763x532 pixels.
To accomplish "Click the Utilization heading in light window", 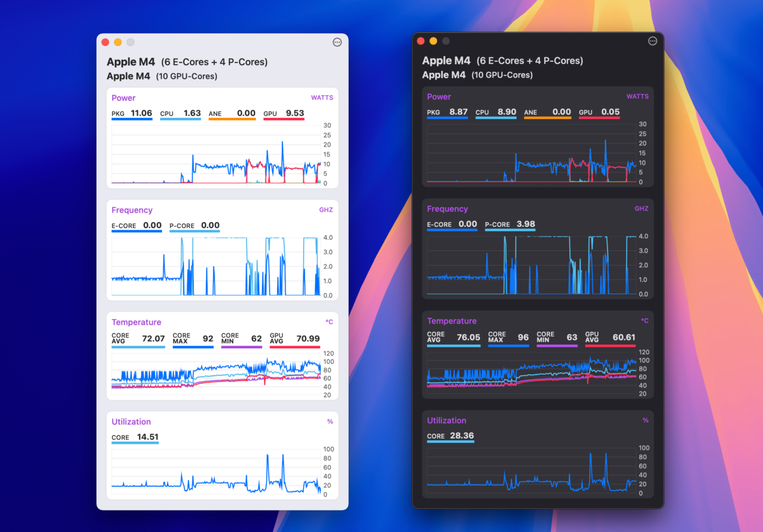I will (x=131, y=422).
